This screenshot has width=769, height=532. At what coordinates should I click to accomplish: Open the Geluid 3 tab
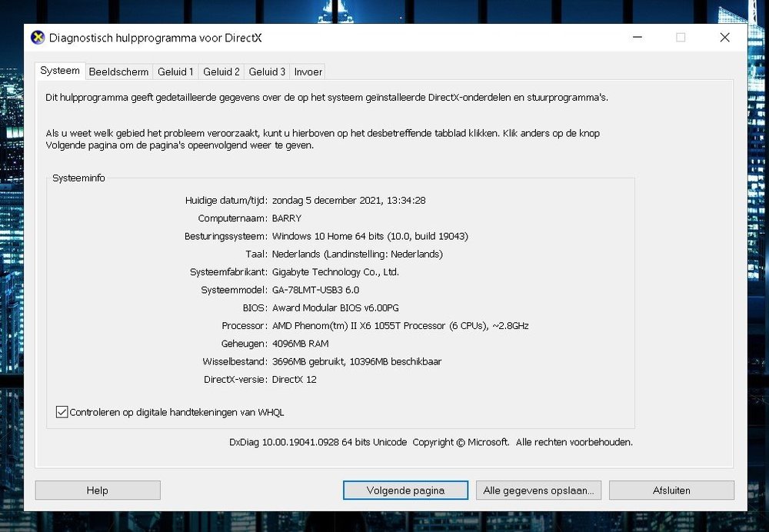coord(267,71)
